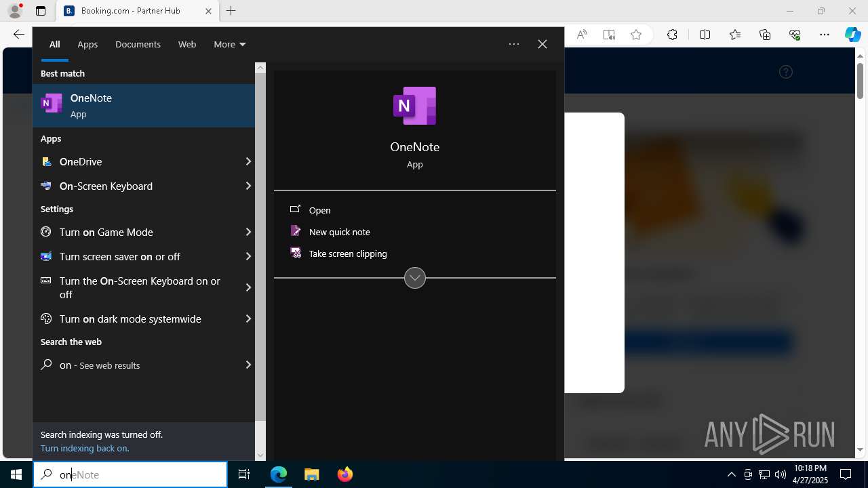Open File Explorer from taskbar
This screenshot has width=868, height=488.
[x=312, y=474]
